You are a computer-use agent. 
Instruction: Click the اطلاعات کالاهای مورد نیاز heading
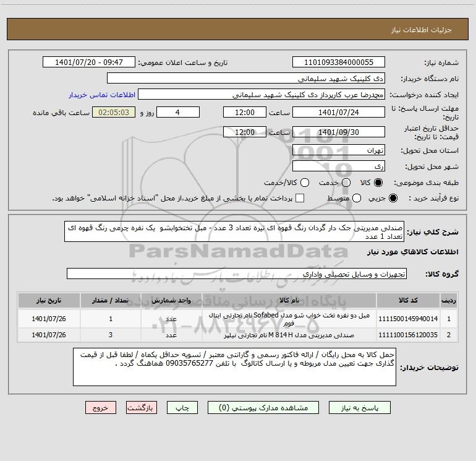tap(413, 252)
